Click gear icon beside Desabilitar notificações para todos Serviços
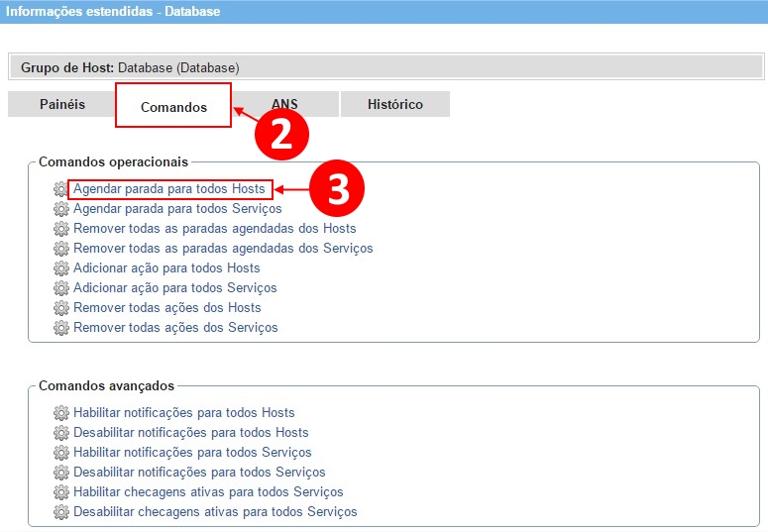 pyautogui.click(x=61, y=473)
